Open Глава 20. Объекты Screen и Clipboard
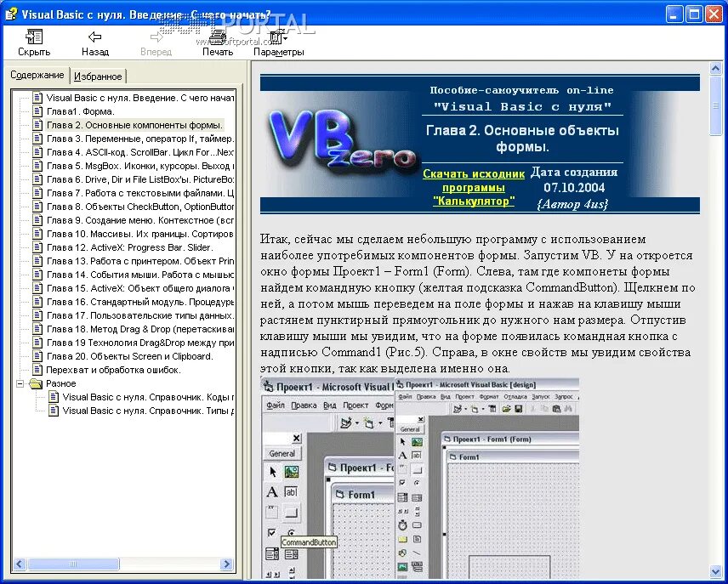Image resolution: width=728 pixels, height=584 pixels. [129, 356]
